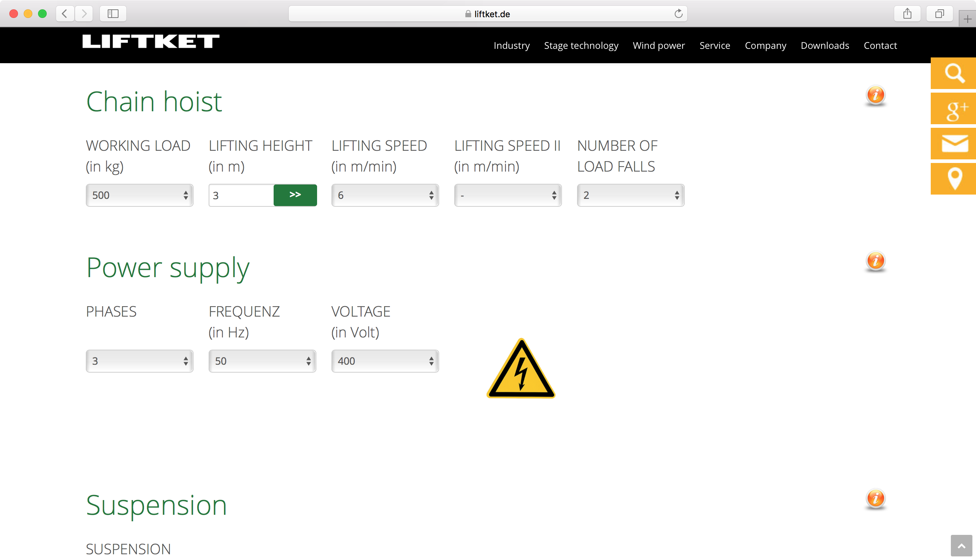The image size is (976, 560).
Task: Open the Phases dropdown
Action: [x=140, y=361]
